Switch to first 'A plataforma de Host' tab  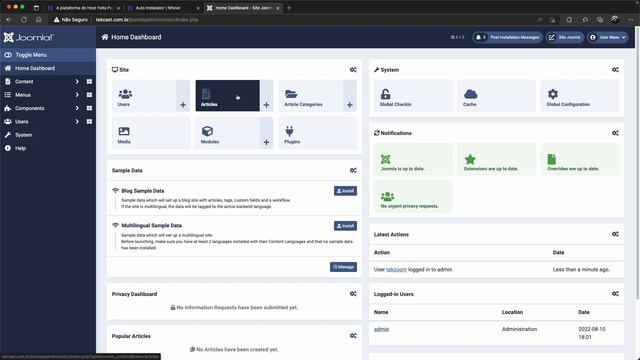[84, 8]
